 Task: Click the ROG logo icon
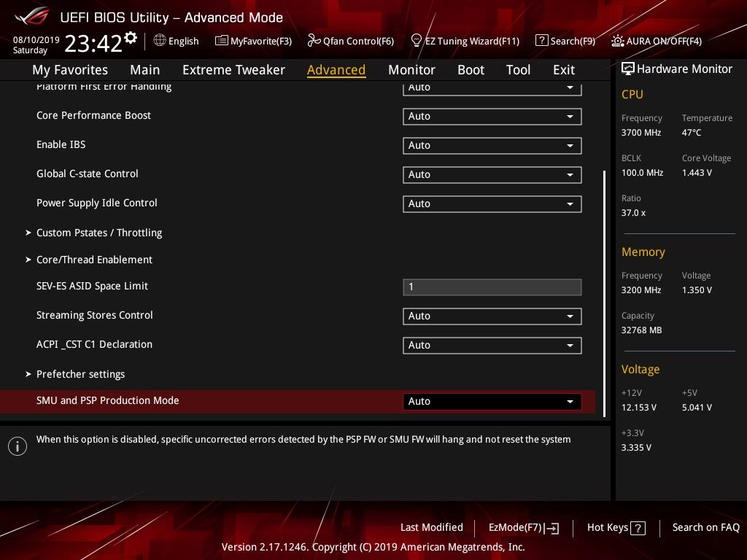[x=31, y=17]
